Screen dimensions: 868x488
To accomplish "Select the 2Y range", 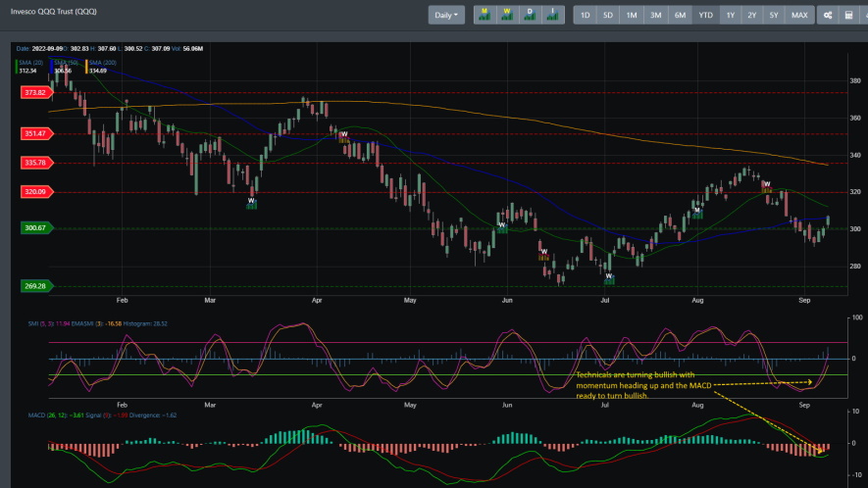I will [751, 15].
